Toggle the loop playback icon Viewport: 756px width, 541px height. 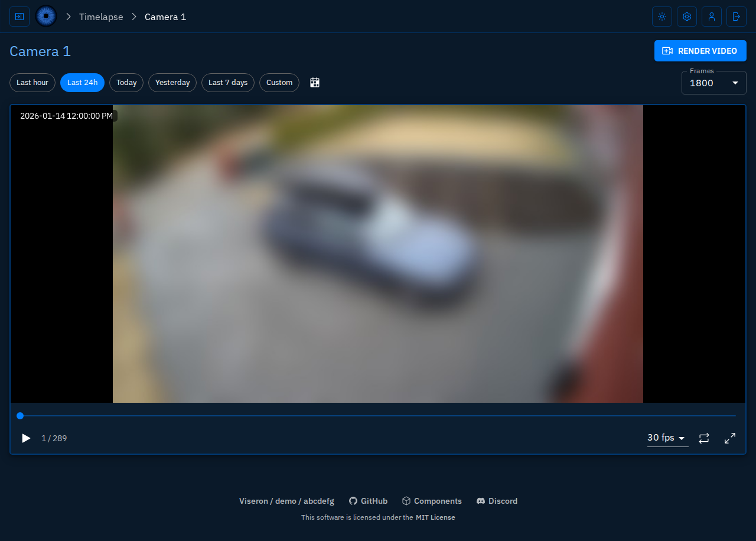tap(704, 438)
